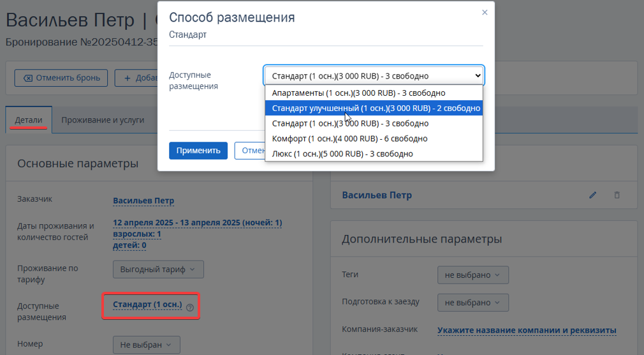Change детей: 0 count

(x=129, y=245)
